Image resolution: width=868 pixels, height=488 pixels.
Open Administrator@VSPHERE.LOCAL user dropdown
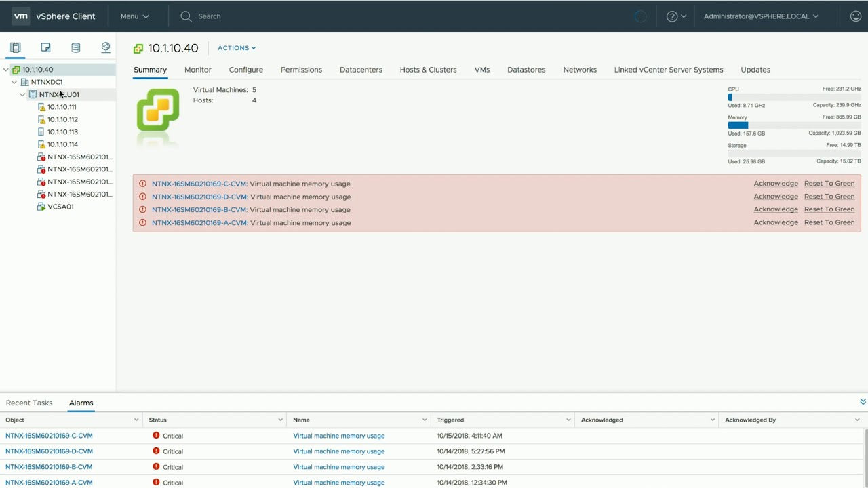761,16
